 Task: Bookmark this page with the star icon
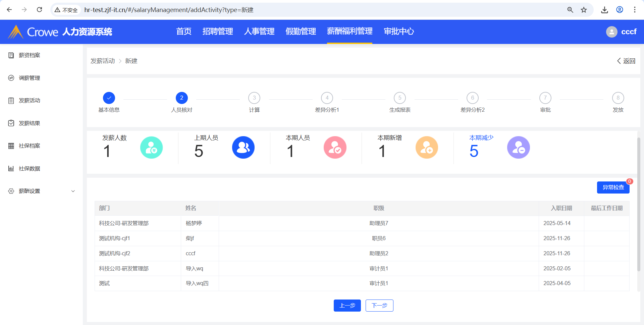[x=584, y=10]
